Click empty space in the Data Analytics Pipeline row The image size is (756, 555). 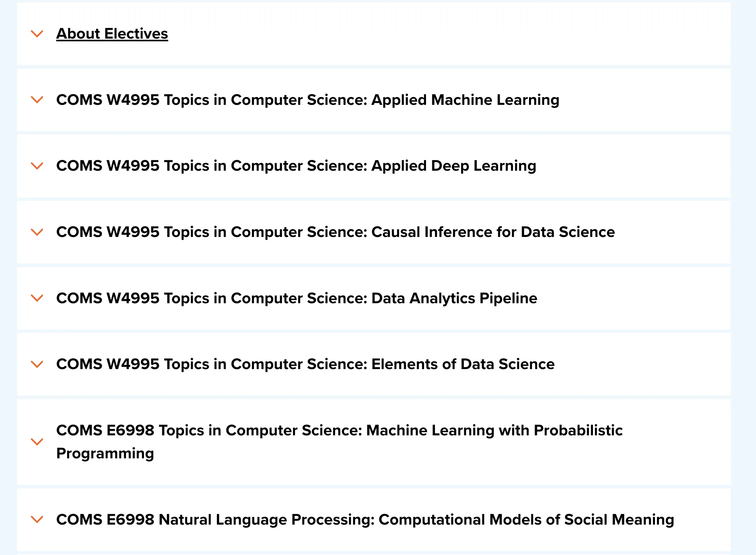pos(632,298)
